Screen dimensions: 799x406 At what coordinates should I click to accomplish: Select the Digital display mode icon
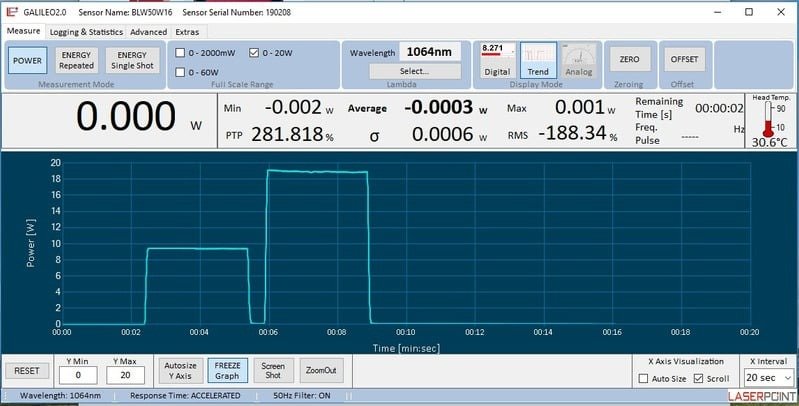[497, 60]
